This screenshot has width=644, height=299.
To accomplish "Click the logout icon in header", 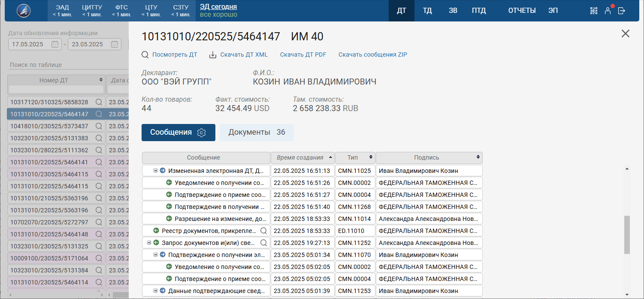I will pos(621,11).
